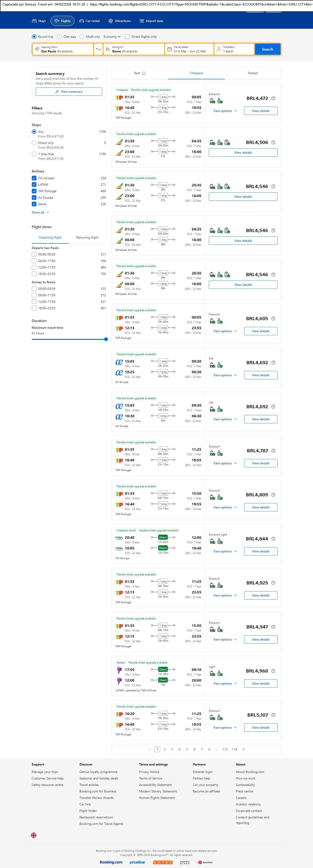The width and height of the screenshot is (313, 868).
Task: Click the Leaving from Sao Paulo field
Action: click(x=63, y=49)
